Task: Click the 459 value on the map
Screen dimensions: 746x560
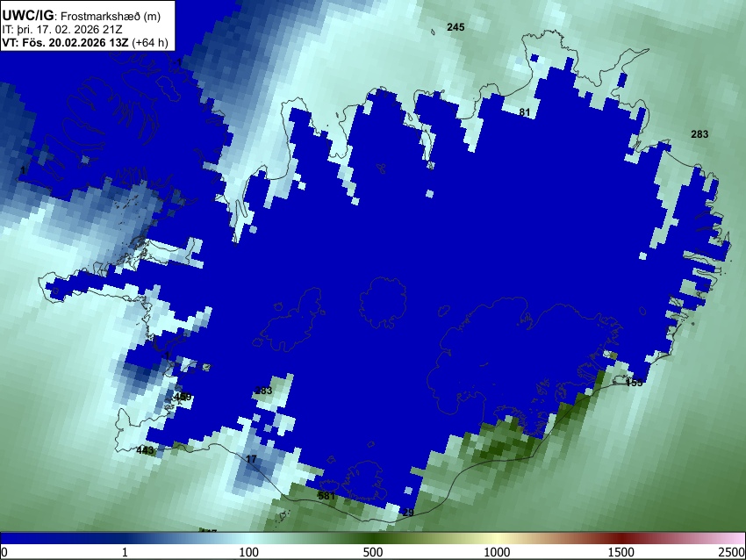Action: [183, 397]
